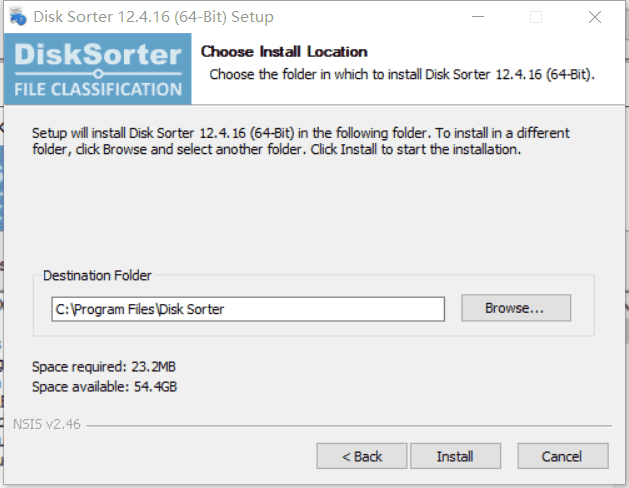The image size is (629, 488).
Task: Click the Disk Sorter installer title bar icon
Action: pyautogui.click(x=18, y=16)
